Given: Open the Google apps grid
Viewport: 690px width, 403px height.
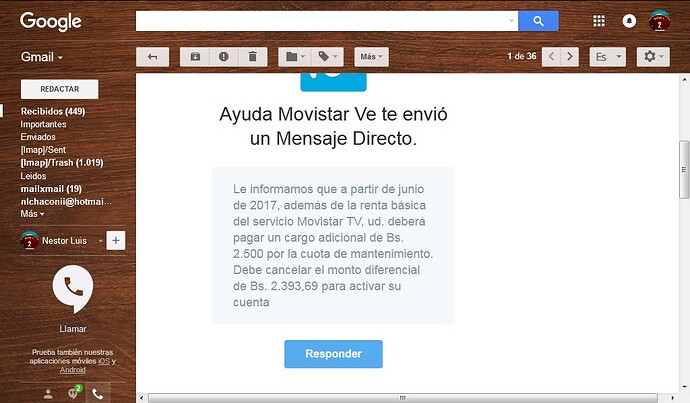Looking at the screenshot, I should point(599,21).
